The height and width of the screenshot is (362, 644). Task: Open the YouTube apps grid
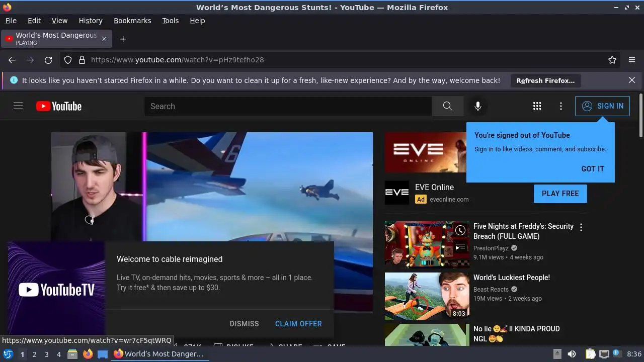coord(537,106)
